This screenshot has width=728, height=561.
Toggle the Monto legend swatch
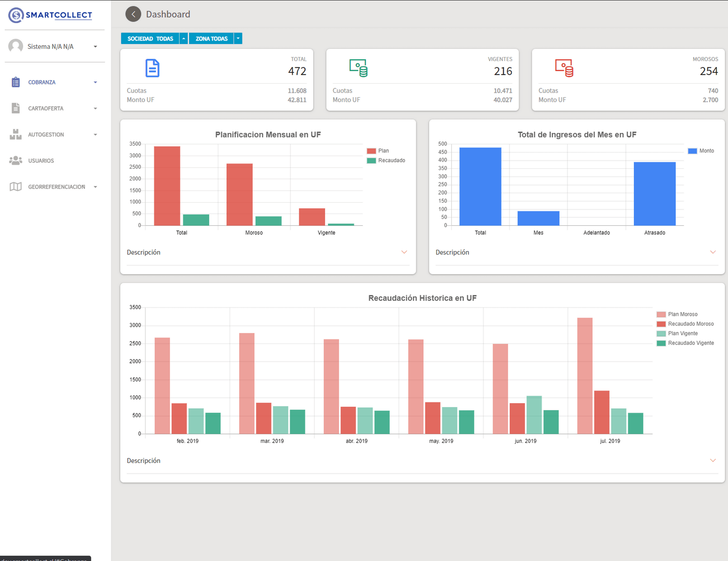[692, 151]
